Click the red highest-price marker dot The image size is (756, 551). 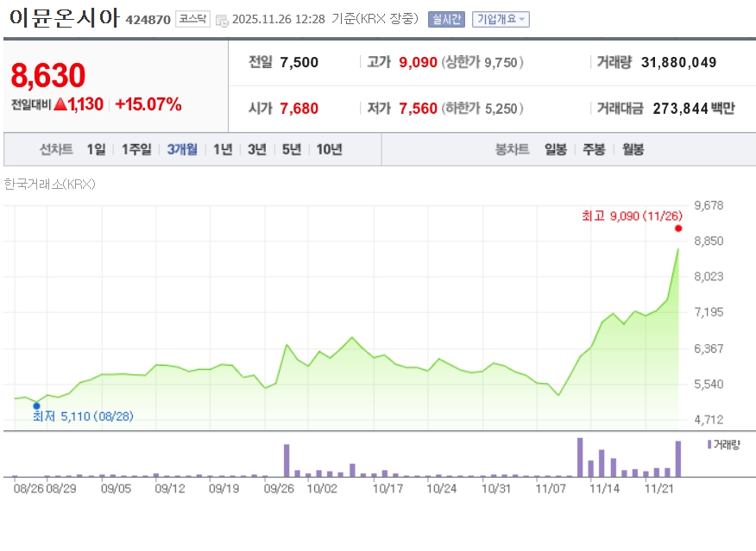[678, 229]
